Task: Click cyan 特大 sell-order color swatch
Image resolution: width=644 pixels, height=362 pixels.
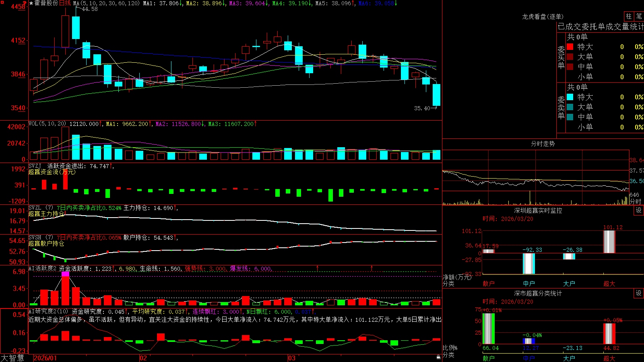Action: coord(570,97)
